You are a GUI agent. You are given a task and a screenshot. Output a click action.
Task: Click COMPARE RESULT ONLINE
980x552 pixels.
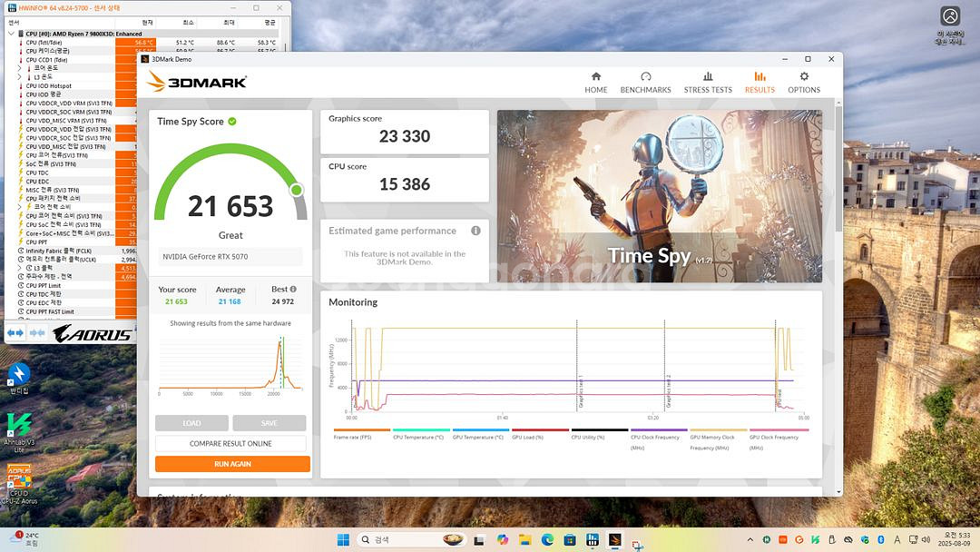point(230,444)
